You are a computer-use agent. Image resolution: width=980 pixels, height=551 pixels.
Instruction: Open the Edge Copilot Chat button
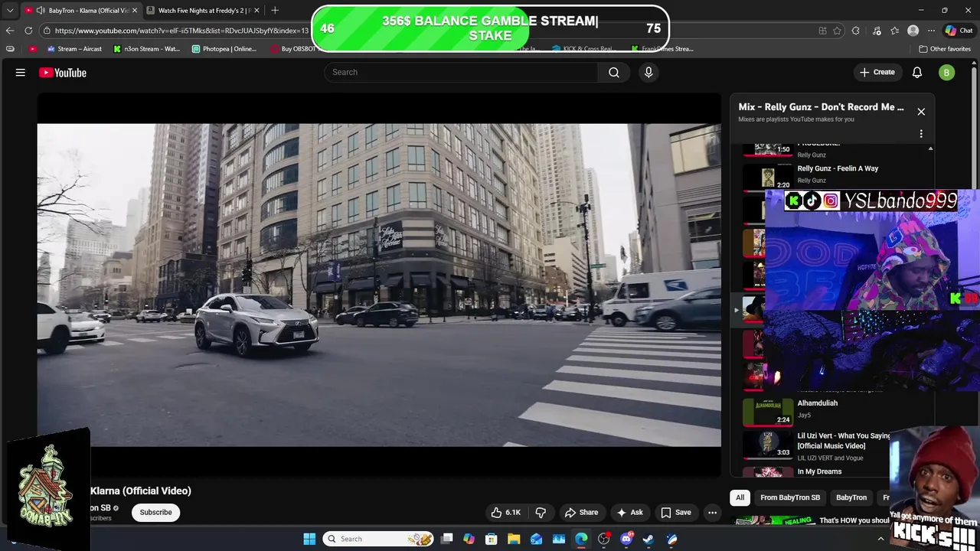click(x=959, y=31)
